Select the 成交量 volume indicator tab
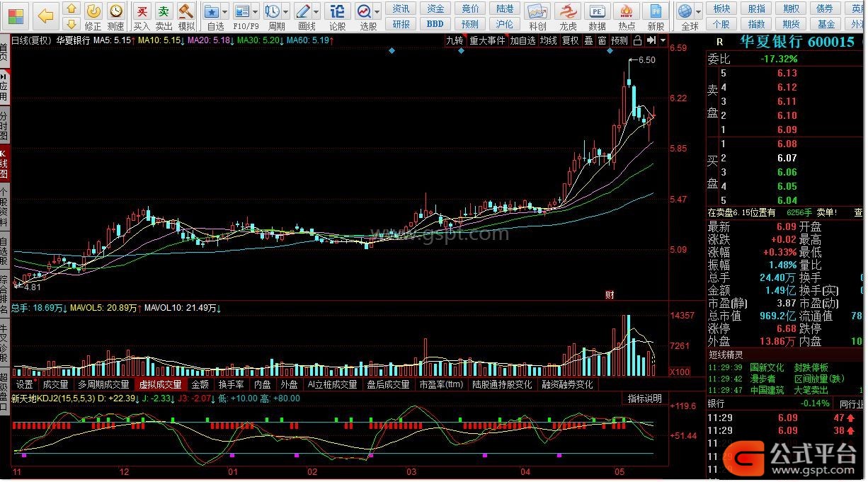 pos(56,384)
